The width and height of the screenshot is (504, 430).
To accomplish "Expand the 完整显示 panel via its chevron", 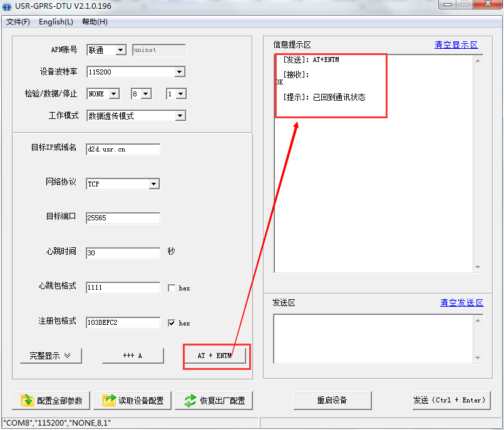I will (66, 355).
